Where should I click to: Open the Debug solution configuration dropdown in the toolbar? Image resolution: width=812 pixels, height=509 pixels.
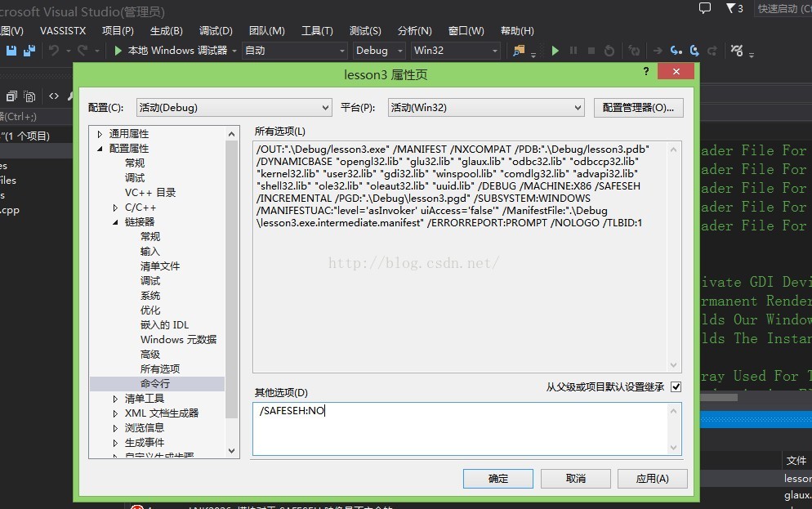378,50
